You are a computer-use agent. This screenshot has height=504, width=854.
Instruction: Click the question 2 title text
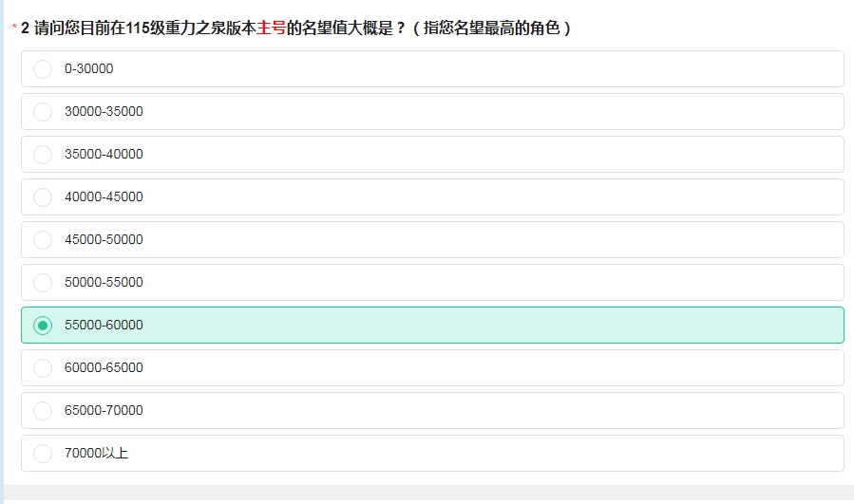tap(295, 28)
